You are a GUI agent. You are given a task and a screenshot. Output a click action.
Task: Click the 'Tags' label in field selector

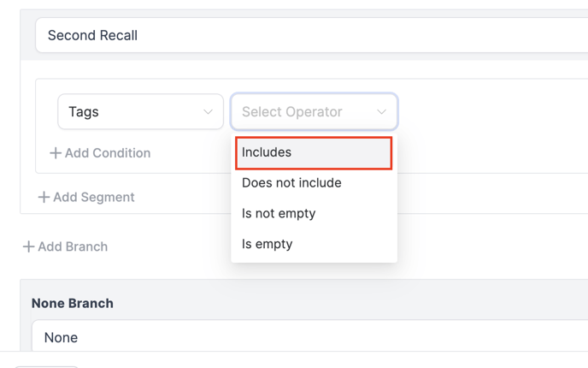pyautogui.click(x=84, y=112)
